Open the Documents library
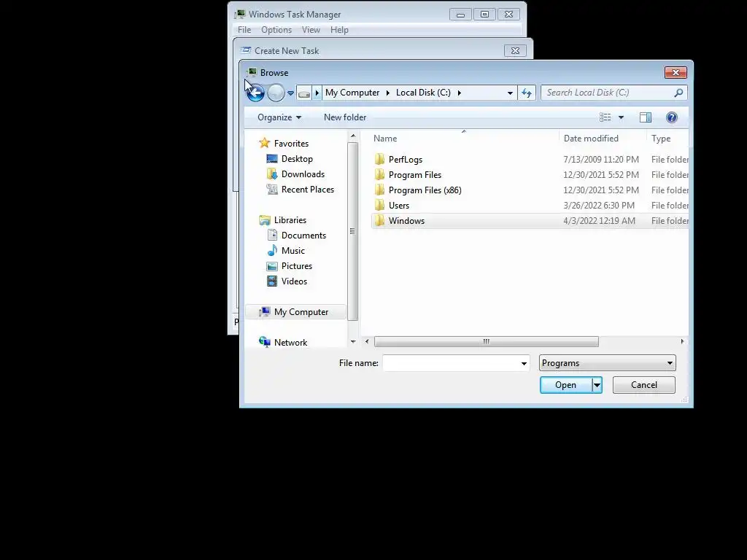 click(x=303, y=236)
